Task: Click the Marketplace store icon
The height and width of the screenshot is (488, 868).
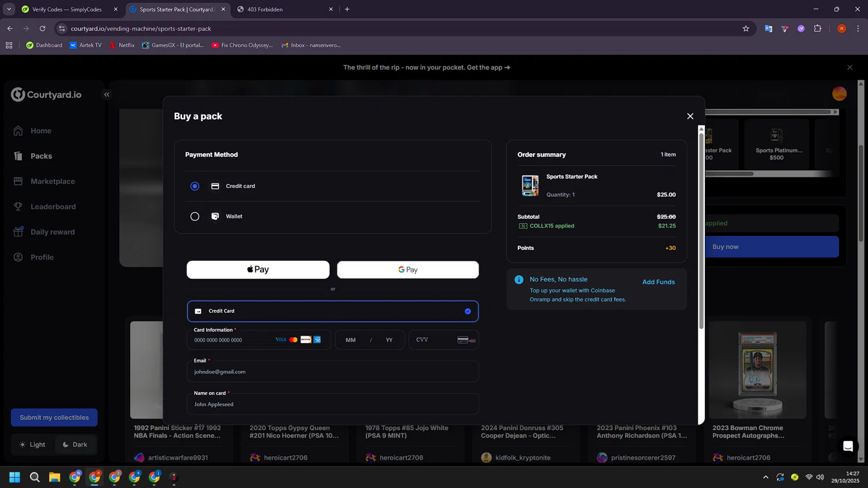Action: [x=19, y=182]
